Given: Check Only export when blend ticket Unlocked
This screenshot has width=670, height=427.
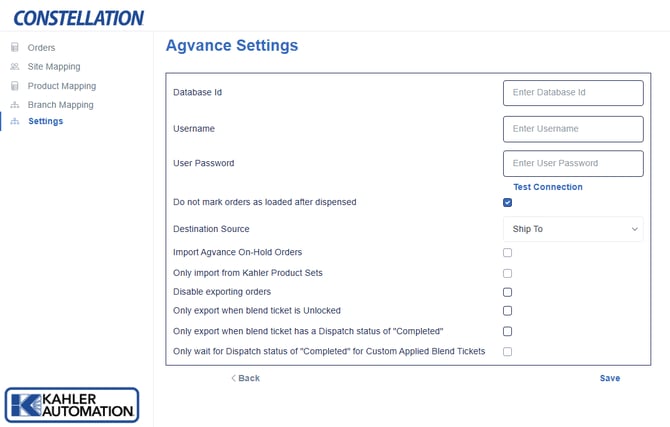Looking at the screenshot, I should (507, 311).
